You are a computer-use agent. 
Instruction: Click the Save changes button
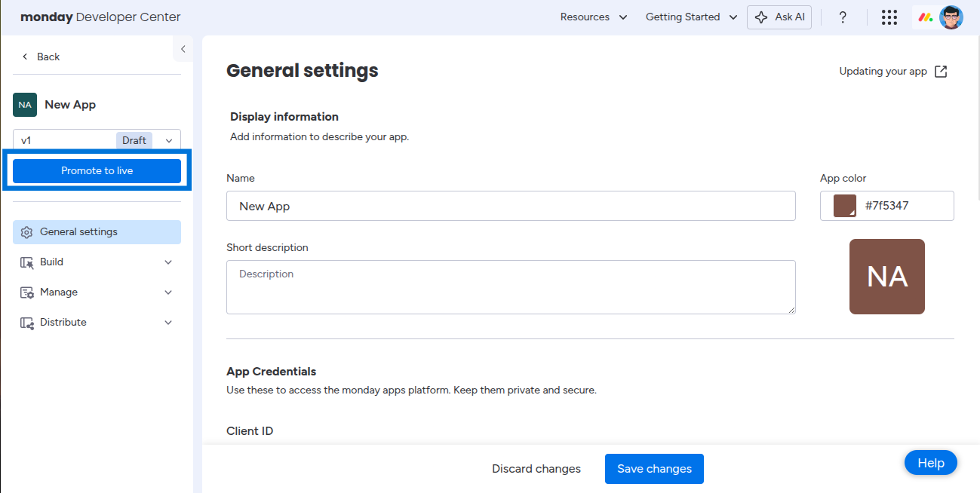click(654, 469)
